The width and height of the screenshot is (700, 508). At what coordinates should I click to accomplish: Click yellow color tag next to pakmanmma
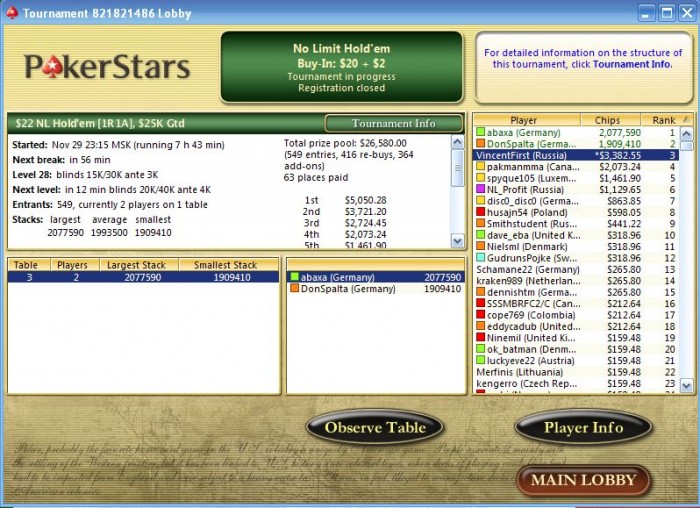[x=481, y=167]
